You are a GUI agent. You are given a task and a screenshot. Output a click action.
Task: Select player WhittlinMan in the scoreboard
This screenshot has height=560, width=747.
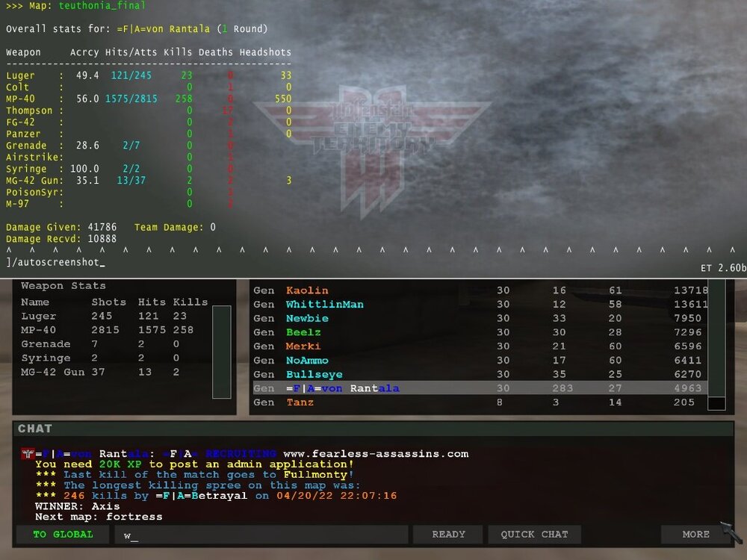point(480,305)
